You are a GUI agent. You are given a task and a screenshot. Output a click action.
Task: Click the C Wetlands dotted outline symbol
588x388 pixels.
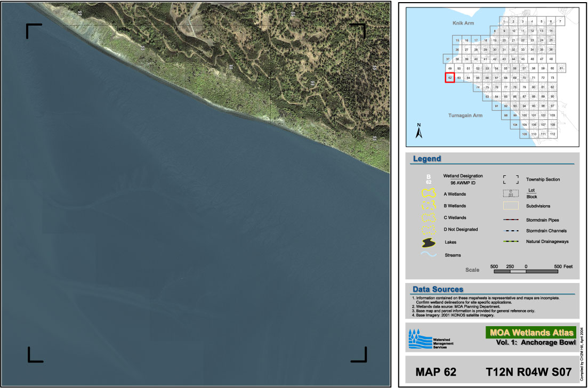click(x=428, y=218)
